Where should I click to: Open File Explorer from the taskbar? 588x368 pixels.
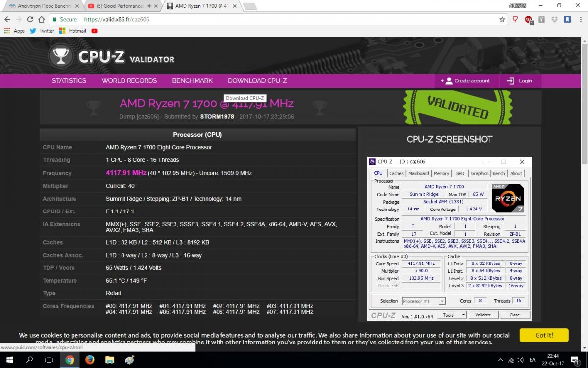pyautogui.click(x=110, y=360)
